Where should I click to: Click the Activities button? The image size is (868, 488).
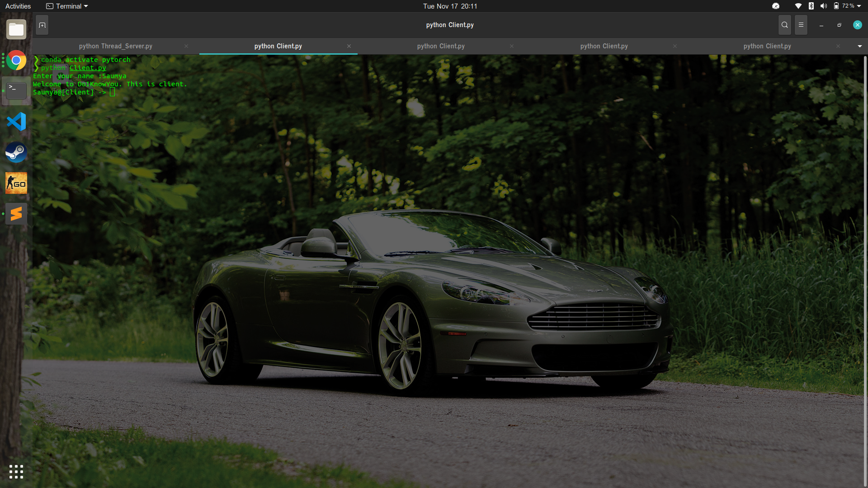[18, 6]
